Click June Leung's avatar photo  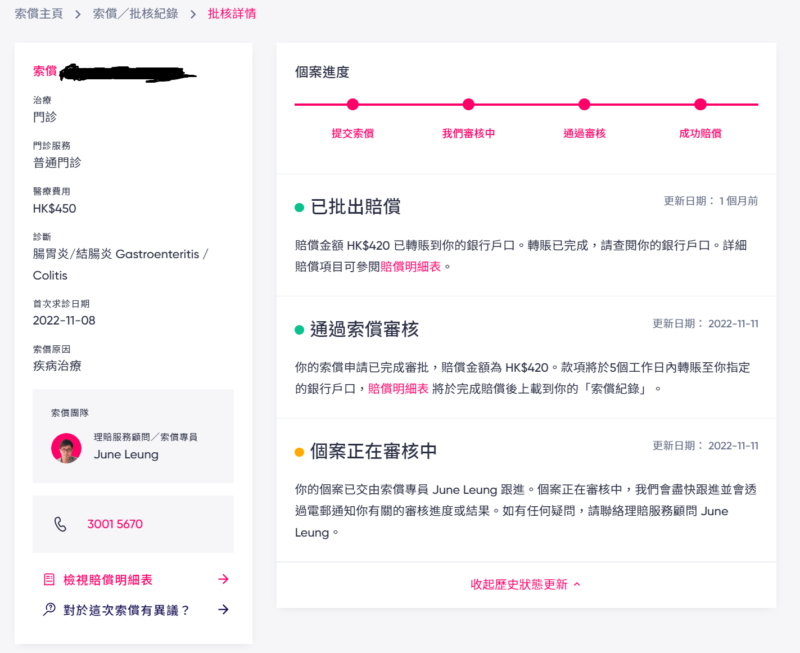coord(66,447)
